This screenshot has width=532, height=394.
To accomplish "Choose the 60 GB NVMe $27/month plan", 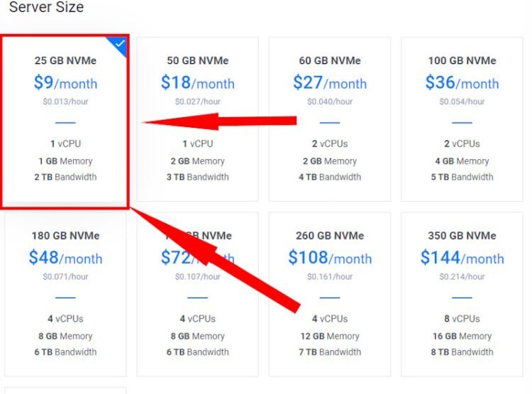I will point(330,119).
